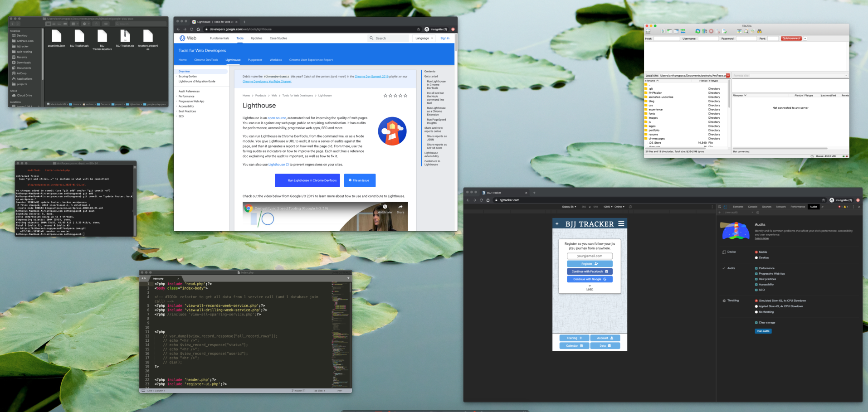Open Puppeteer tab on Tools page

255,60
